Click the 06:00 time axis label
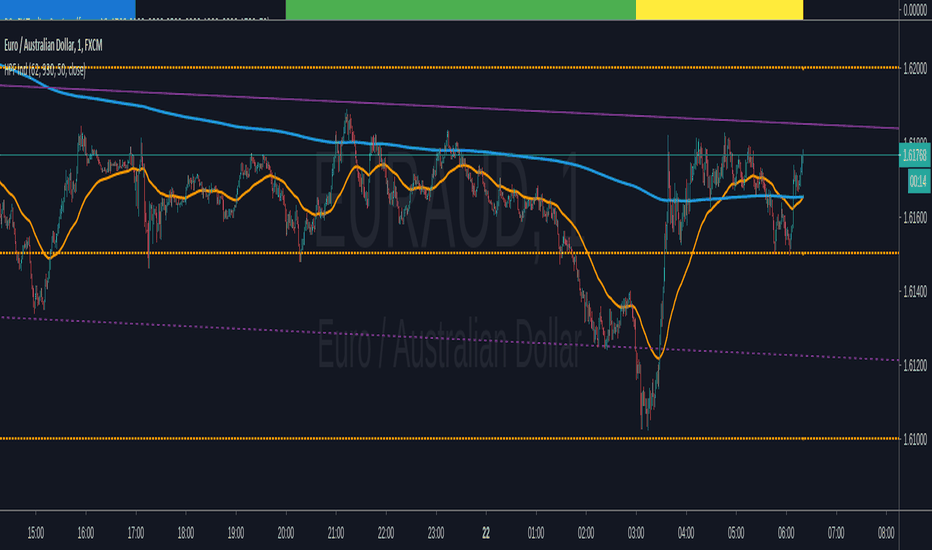 click(x=786, y=533)
